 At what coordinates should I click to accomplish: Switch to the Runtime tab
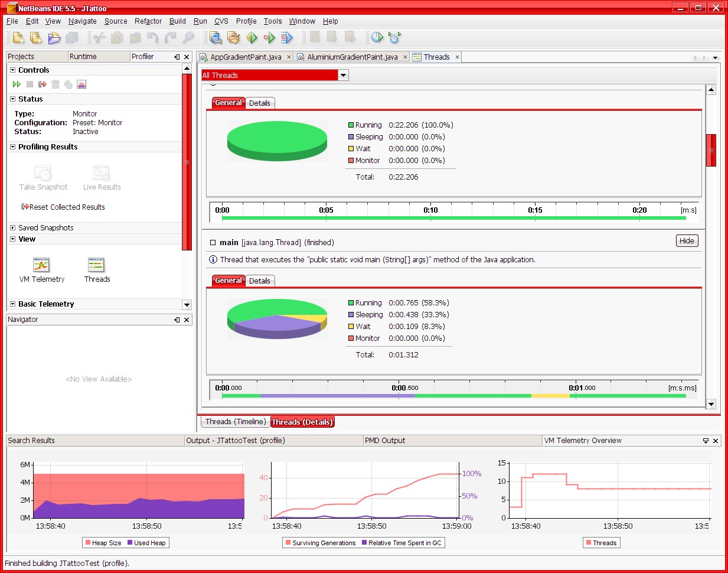99,57
